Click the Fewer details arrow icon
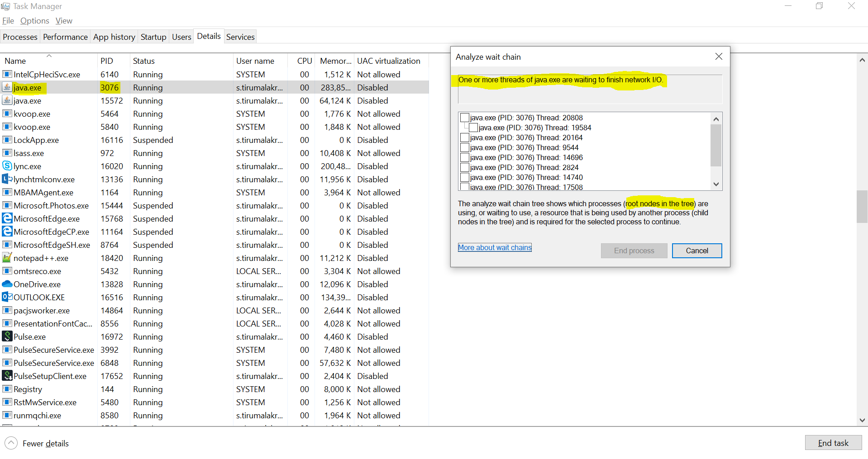 [x=11, y=443]
